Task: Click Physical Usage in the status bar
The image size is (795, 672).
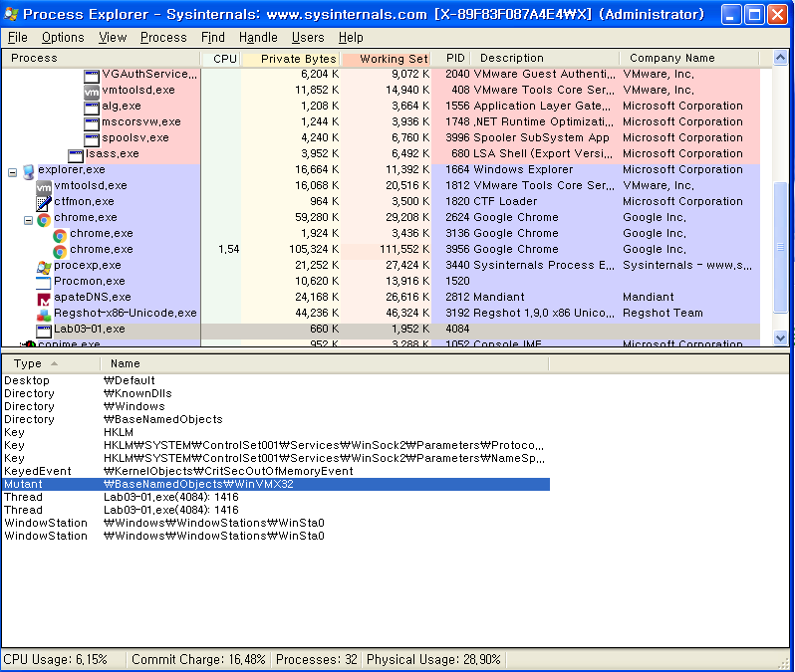Action: point(433,660)
